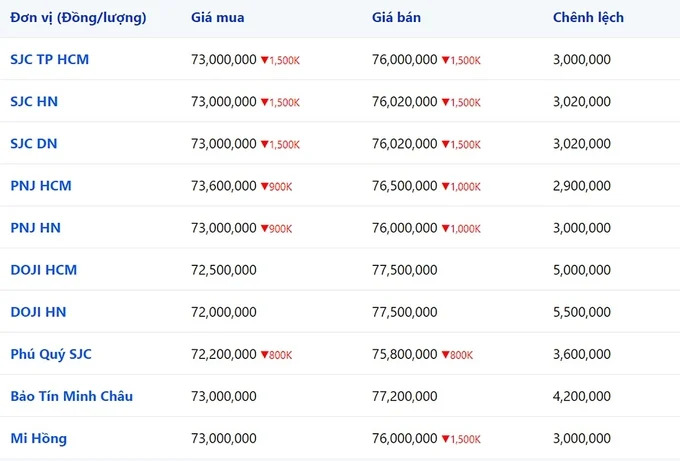Click 900K change in PNJ HN buy price
This screenshot has width=680, height=461.
tap(281, 229)
